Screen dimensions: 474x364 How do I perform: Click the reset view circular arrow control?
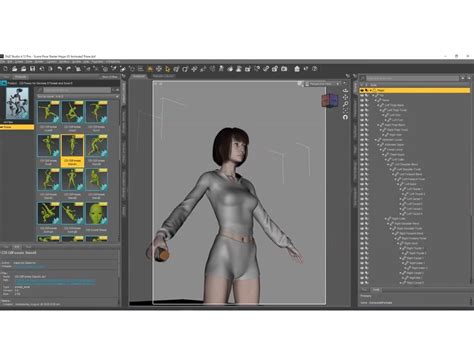click(x=345, y=117)
